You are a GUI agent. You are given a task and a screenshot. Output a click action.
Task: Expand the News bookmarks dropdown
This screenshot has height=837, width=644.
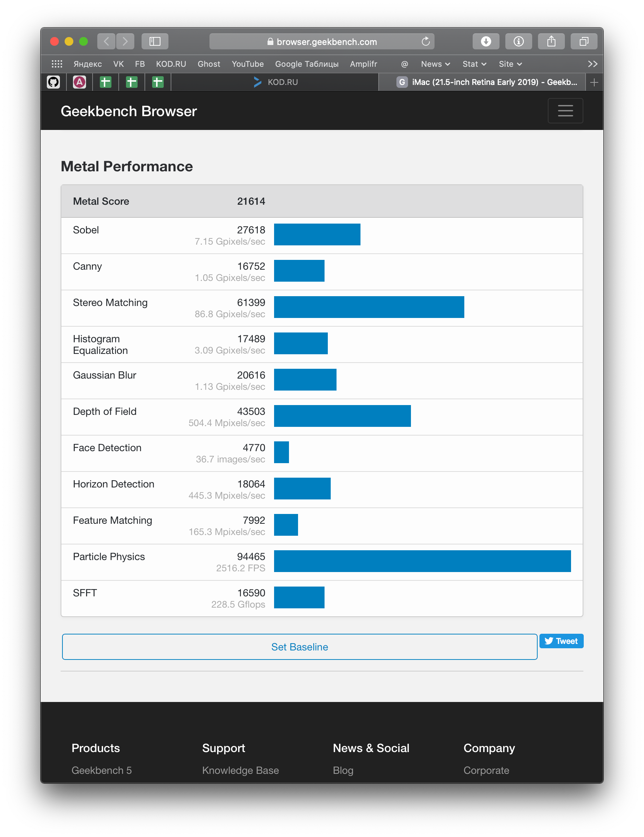pyautogui.click(x=436, y=64)
